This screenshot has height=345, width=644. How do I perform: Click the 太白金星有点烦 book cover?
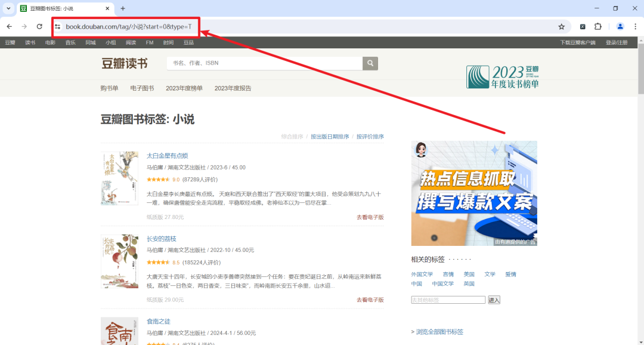[x=119, y=178]
